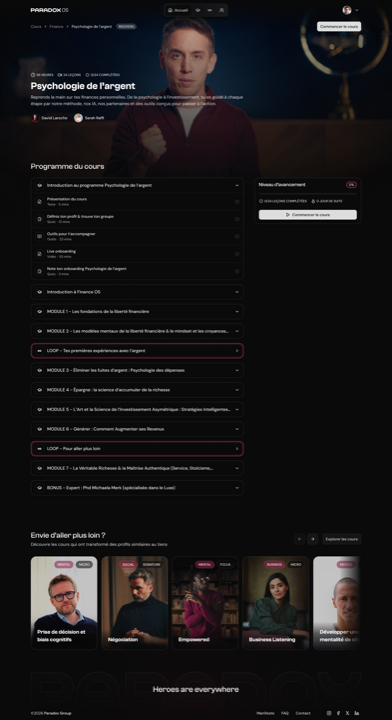Toggle completion circle for 'Live onboarding' lesson
The image size is (392, 720).
pos(237,254)
